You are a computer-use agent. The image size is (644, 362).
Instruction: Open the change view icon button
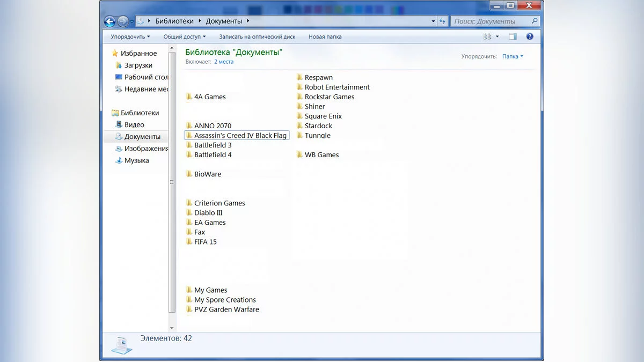488,36
